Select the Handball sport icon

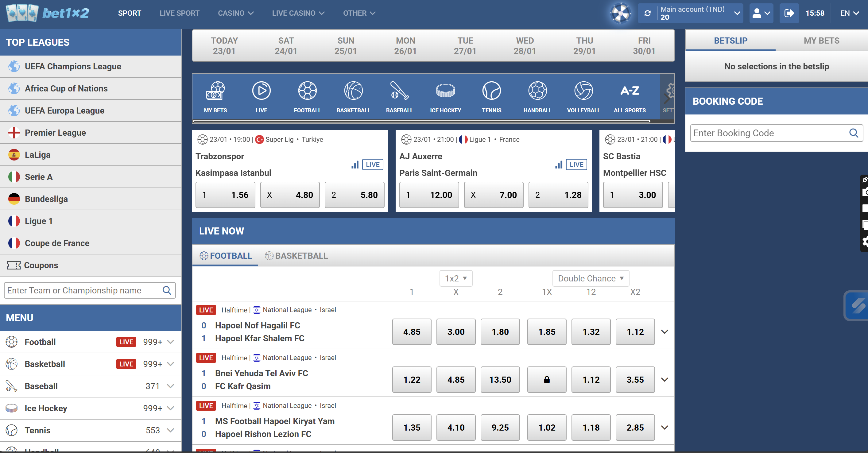(x=537, y=96)
